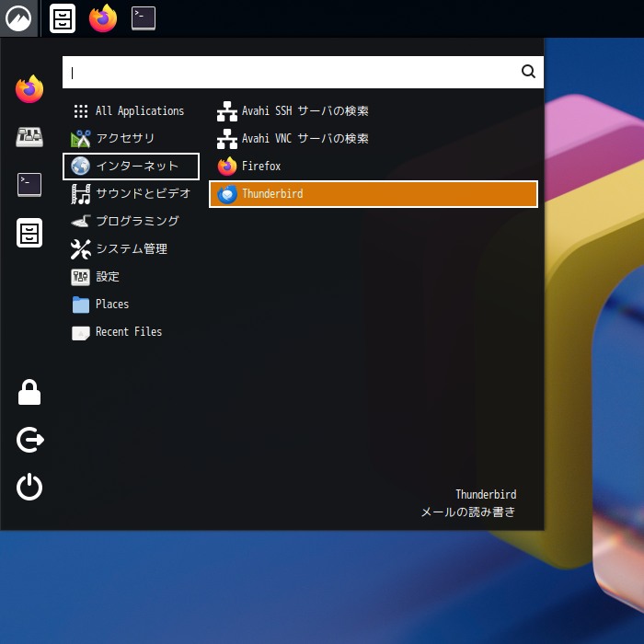Focus the application search field
The image size is (644, 644).
point(303,73)
